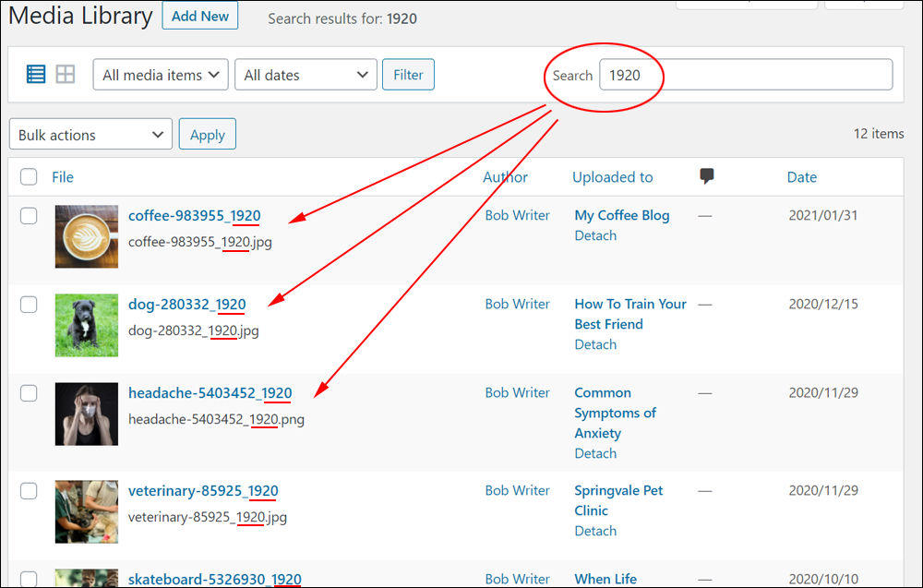Screen dimensions: 923x588
Task: Sort by comments bubble icon column
Action: click(706, 176)
